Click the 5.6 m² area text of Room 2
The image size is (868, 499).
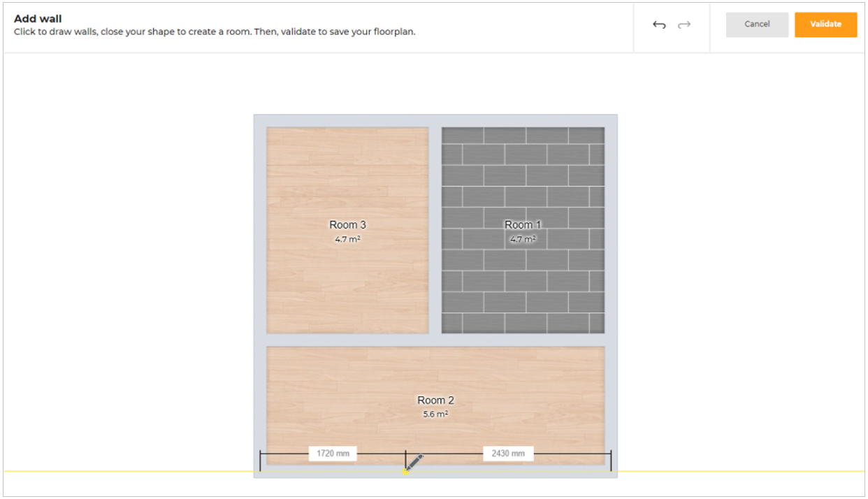[x=435, y=414]
